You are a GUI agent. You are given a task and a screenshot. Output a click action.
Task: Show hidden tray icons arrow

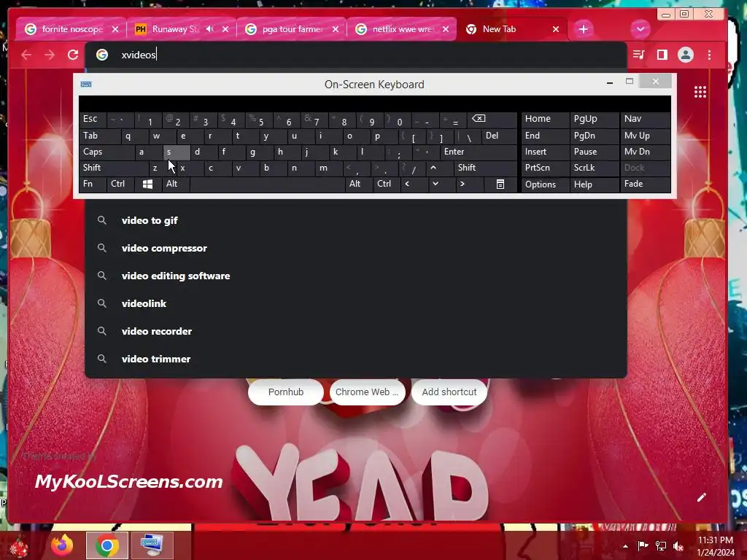[625, 545]
